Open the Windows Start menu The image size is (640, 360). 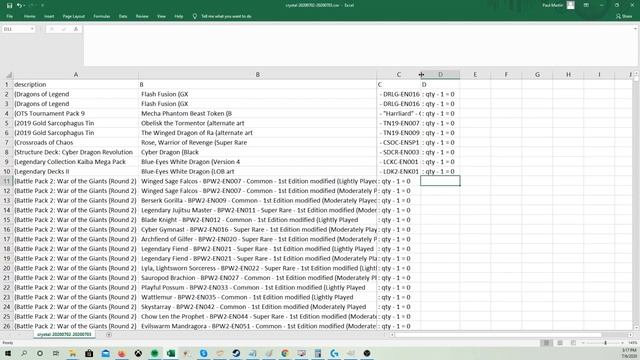(x=8, y=353)
